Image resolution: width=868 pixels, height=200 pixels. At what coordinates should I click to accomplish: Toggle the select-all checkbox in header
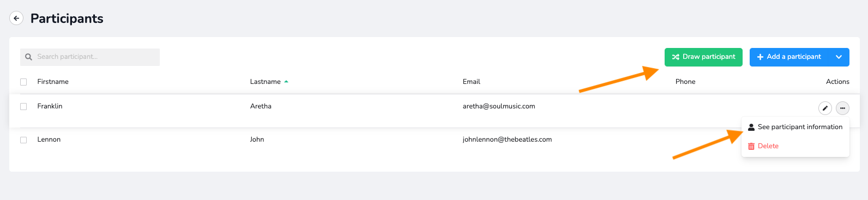point(23,82)
